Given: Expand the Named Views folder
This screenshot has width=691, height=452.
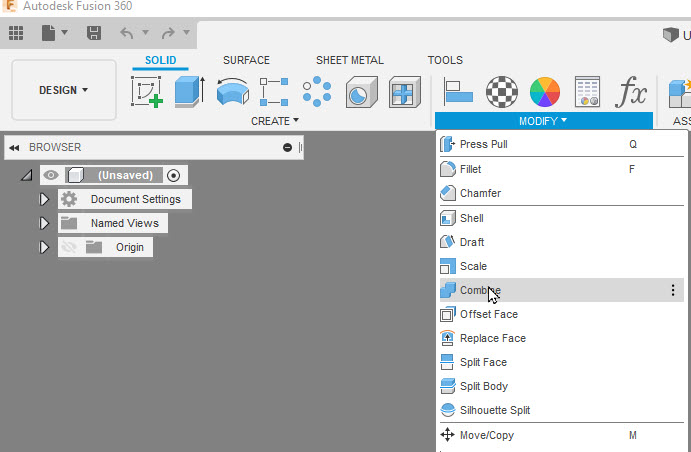Looking at the screenshot, I should (x=44, y=223).
